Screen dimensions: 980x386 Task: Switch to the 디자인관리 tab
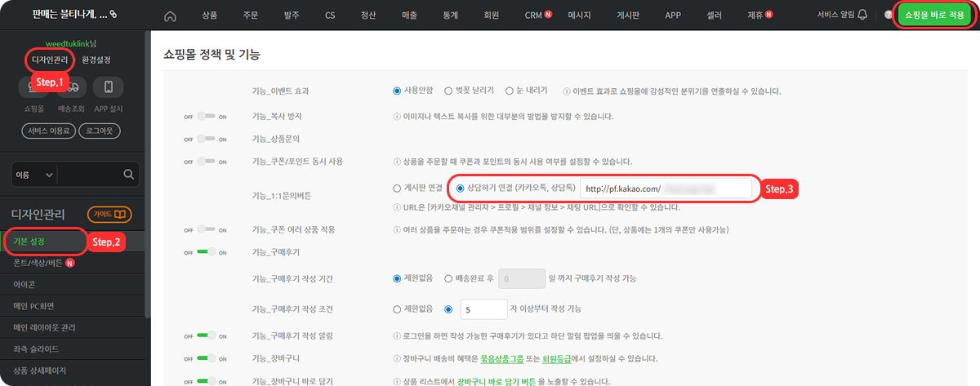(50, 60)
